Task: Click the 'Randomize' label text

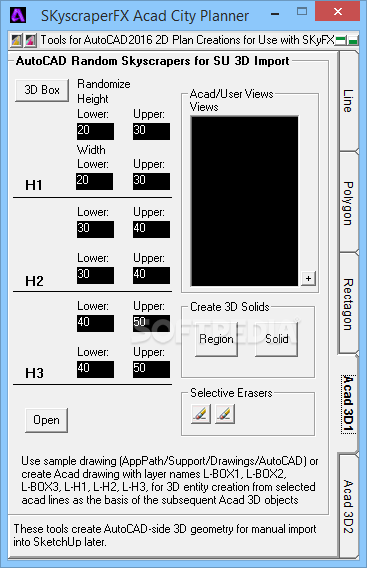Action: 104,84
